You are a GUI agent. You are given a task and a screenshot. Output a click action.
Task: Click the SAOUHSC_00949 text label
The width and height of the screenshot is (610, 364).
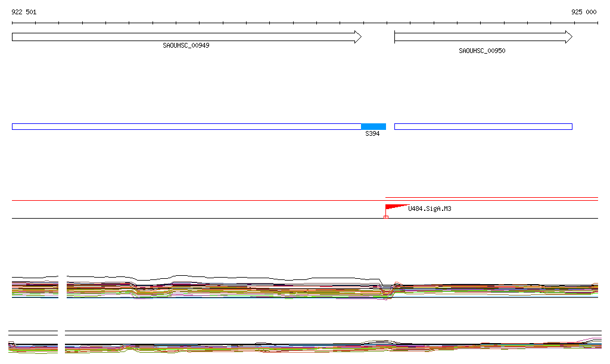click(x=186, y=46)
